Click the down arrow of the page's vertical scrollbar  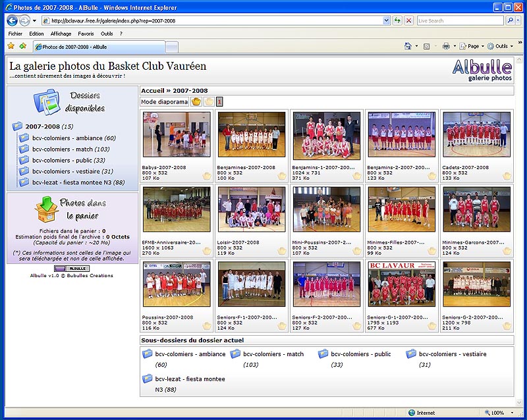(x=518, y=402)
